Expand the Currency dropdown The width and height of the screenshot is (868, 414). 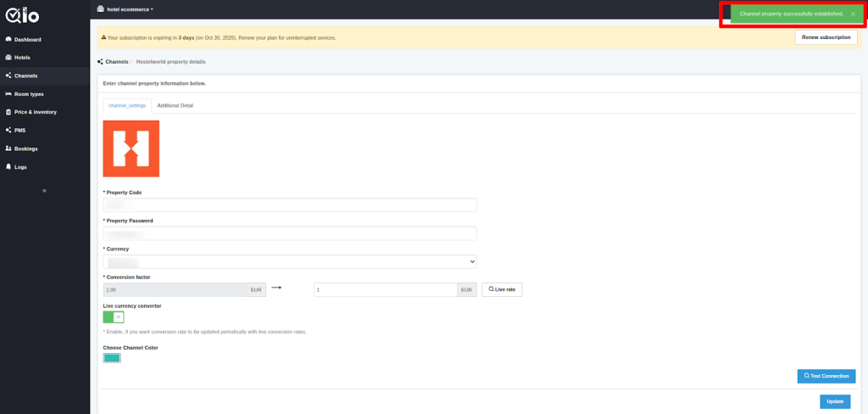289,262
